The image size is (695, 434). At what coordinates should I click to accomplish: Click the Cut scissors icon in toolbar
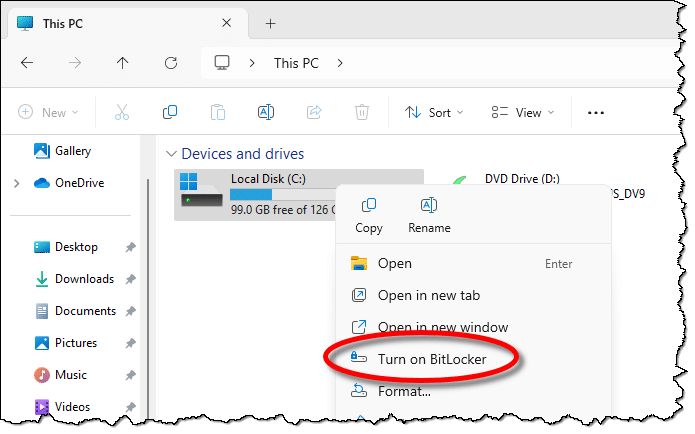click(121, 112)
